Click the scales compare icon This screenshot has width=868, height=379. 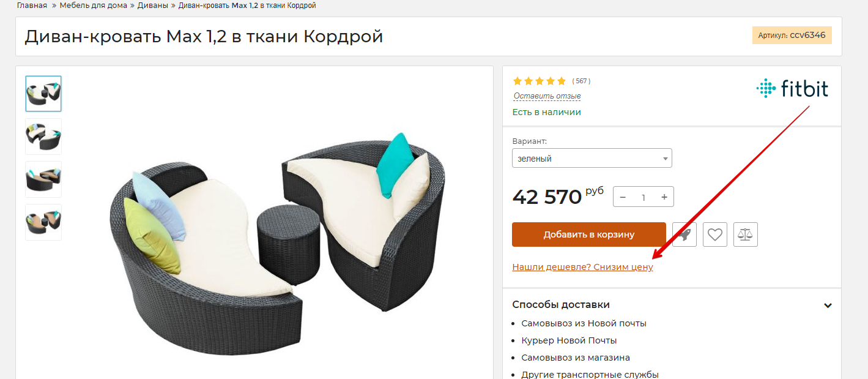746,235
